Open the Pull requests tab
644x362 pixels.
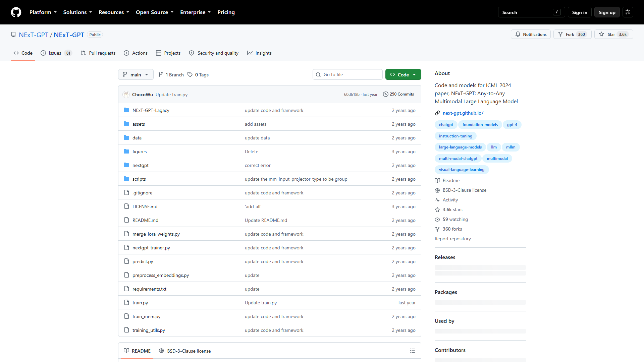point(98,53)
